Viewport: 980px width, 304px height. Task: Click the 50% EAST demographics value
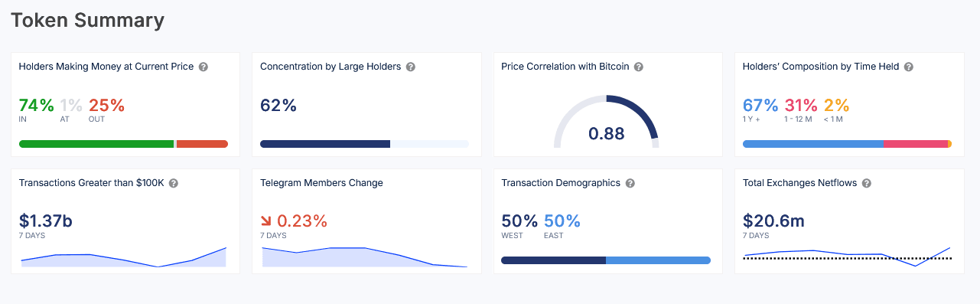(562, 221)
